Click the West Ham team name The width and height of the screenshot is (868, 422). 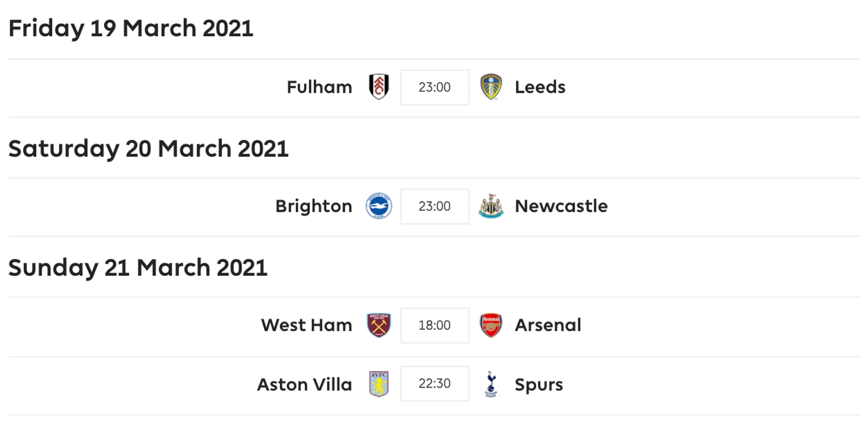(x=306, y=325)
